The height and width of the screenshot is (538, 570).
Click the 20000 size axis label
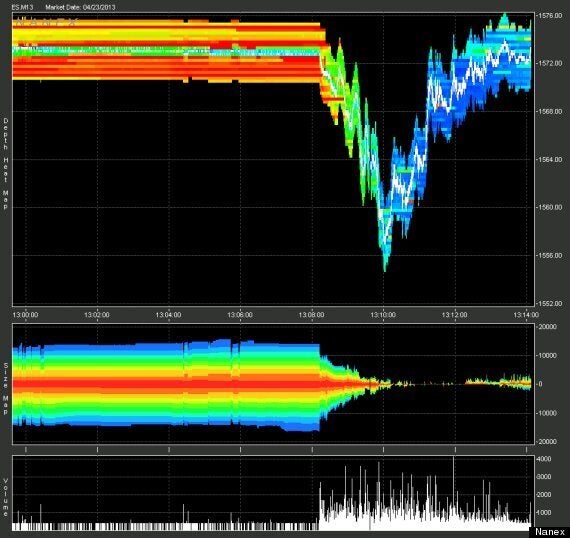tap(549, 327)
